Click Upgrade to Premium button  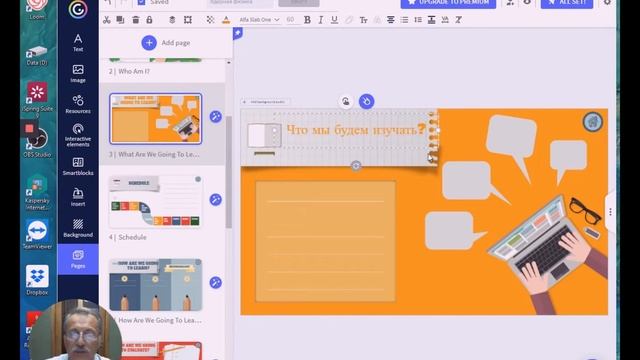pos(448,3)
